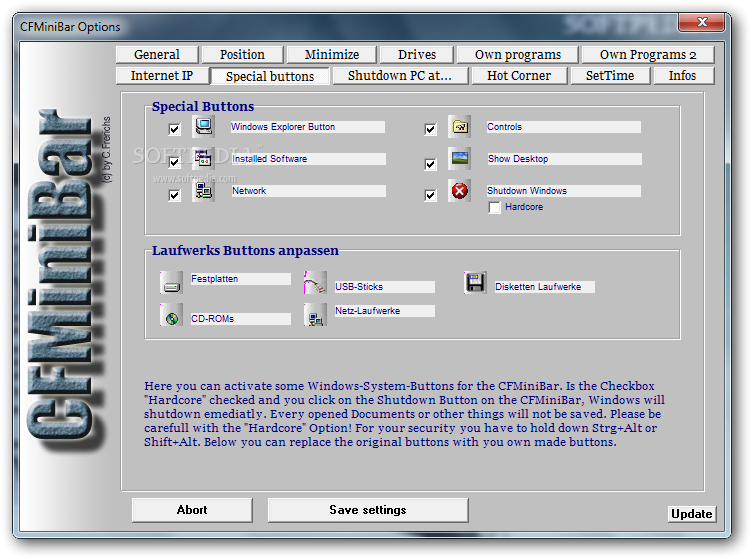Toggle the Controls checkbox

point(431,129)
